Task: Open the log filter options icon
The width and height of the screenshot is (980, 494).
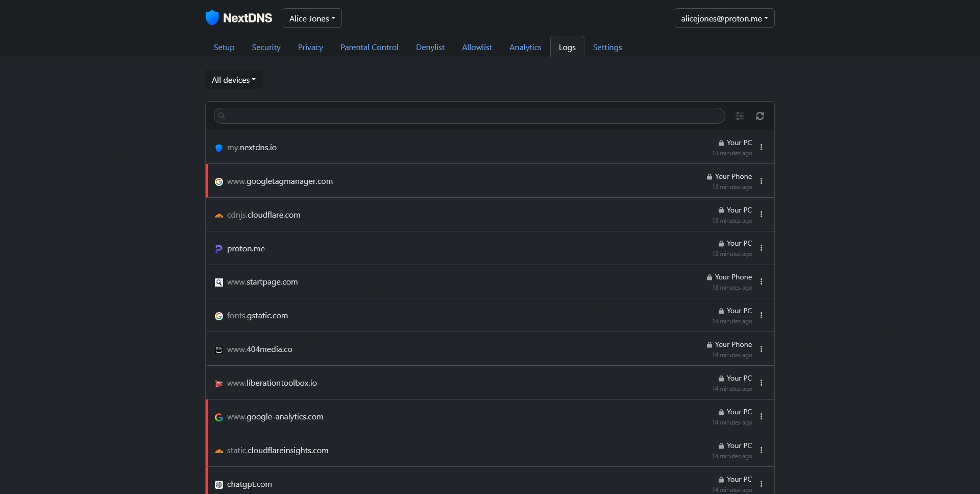Action: coord(740,116)
